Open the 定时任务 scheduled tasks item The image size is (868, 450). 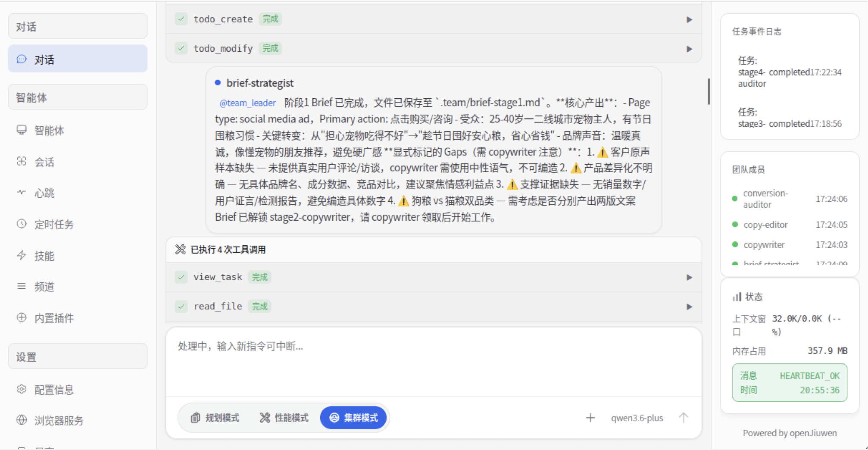click(x=78, y=224)
